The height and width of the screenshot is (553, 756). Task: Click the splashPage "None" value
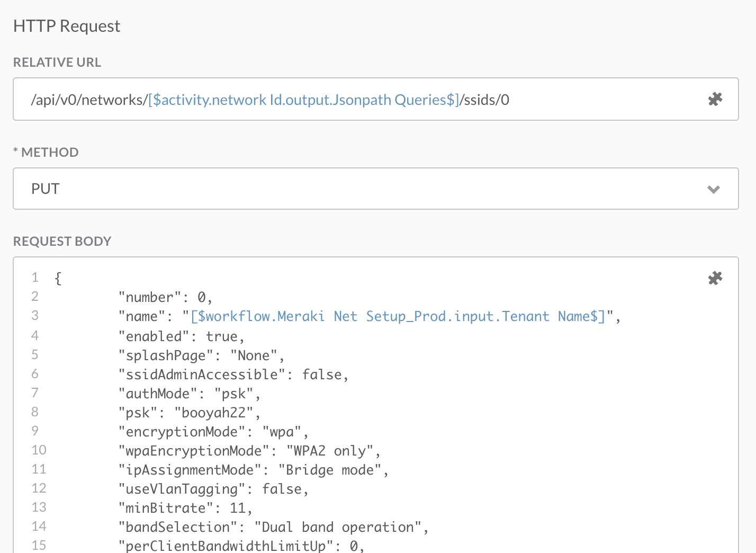[x=254, y=356]
